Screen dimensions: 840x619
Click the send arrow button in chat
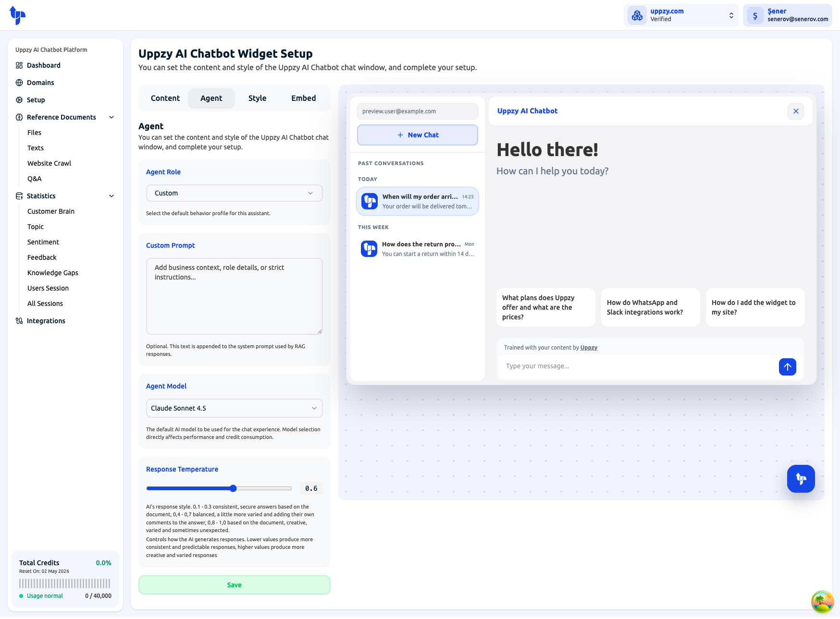(x=788, y=367)
